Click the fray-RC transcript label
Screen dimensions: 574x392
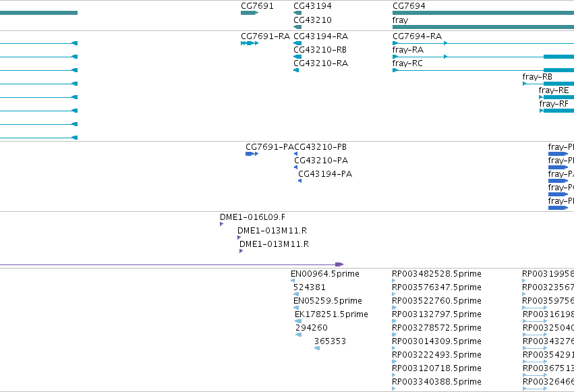pyautogui.click(x=407, y=63)
